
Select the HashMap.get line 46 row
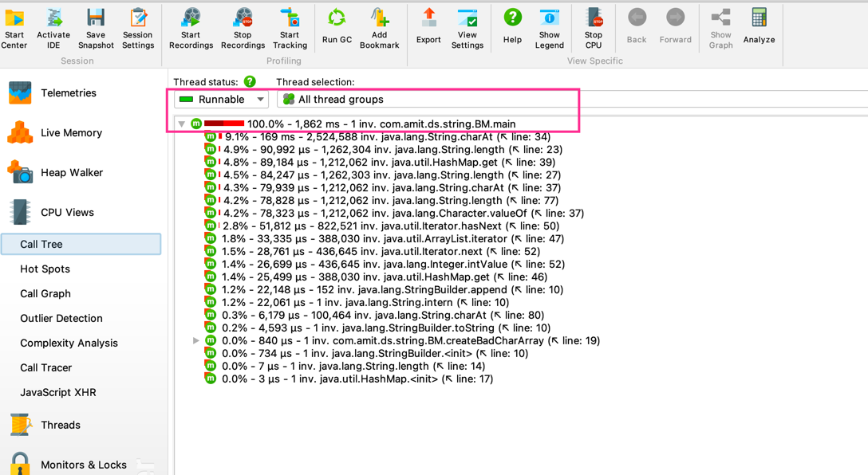pyautogui.click(x=376, y=277)
